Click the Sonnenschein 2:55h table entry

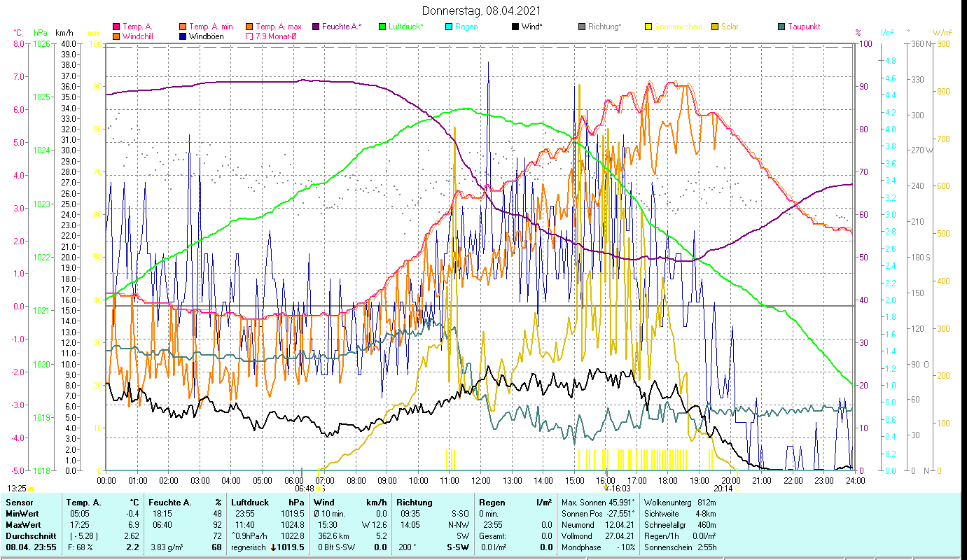coord(680,547)
